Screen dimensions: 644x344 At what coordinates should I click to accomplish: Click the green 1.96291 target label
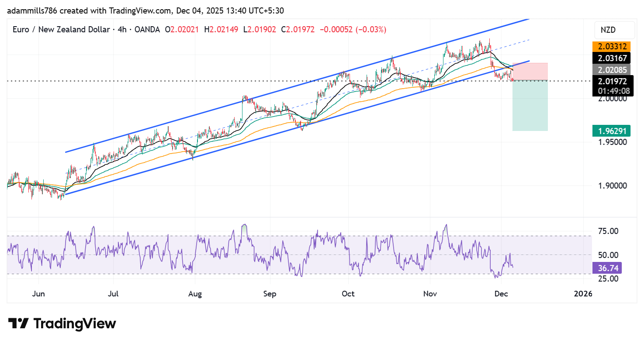pos(611,131)
